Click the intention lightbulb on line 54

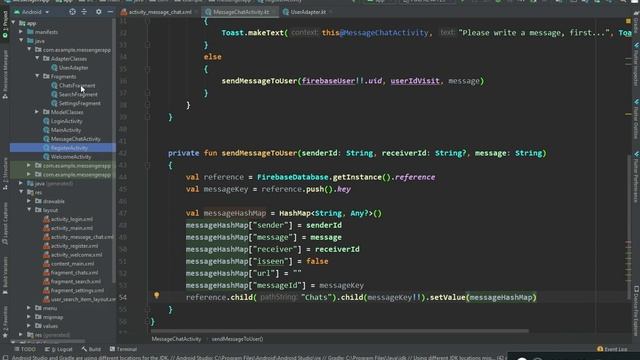[x=156, y=296]
